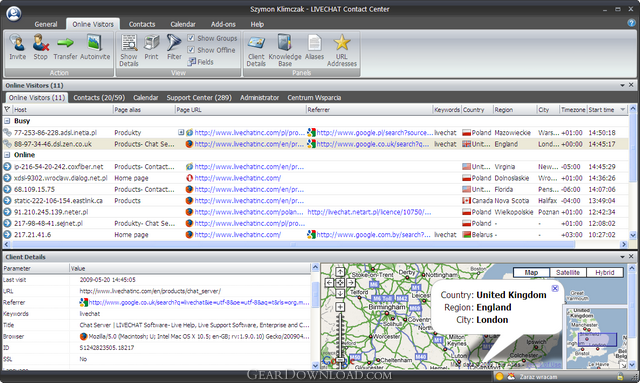The height and width of the screenshot is (383, 640).
Task: Click the lock icon in the status bar
Action: 620,376
